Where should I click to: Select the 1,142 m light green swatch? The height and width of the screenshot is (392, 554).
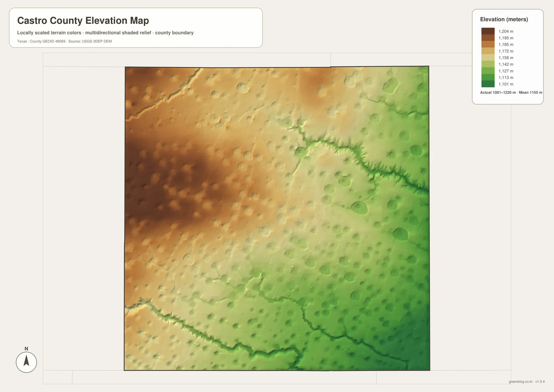(x=488, y=64)
